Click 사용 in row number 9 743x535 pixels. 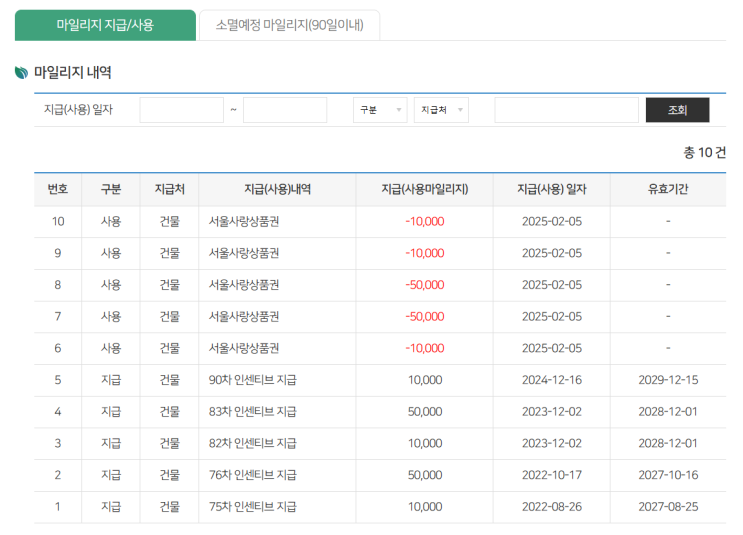(x=111, y=253)
